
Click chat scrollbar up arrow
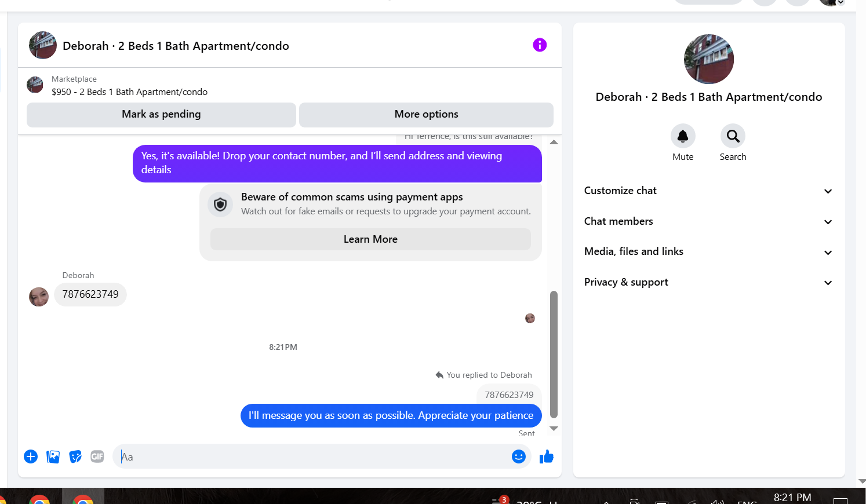554,142
